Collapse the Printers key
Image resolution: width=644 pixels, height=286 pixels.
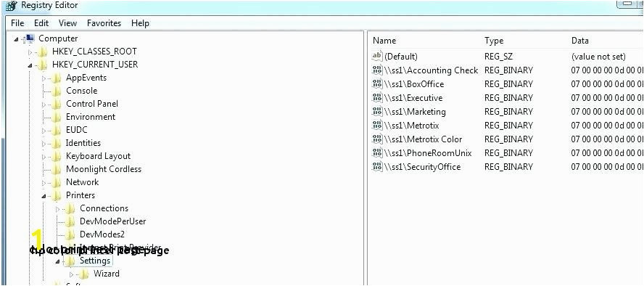click(44, 196)
